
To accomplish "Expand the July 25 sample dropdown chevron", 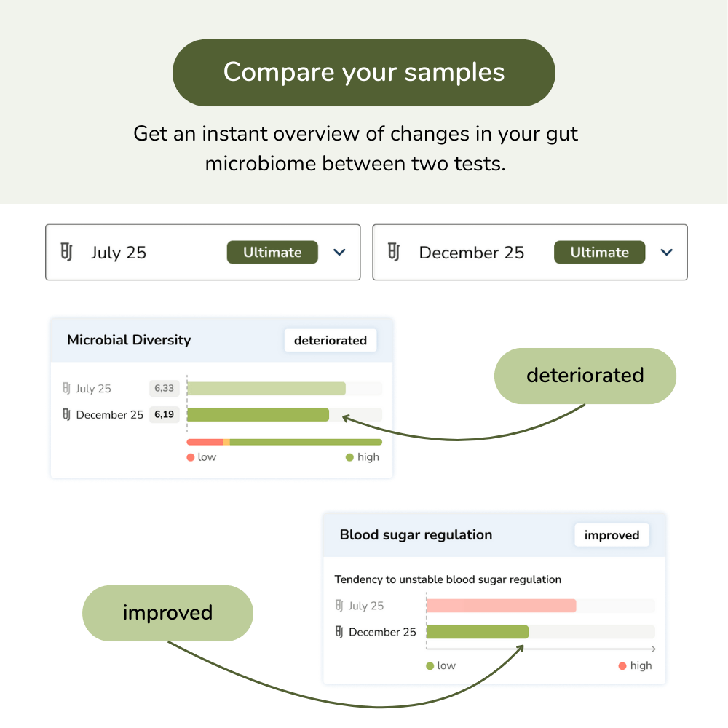I will [x=339, y=253].
